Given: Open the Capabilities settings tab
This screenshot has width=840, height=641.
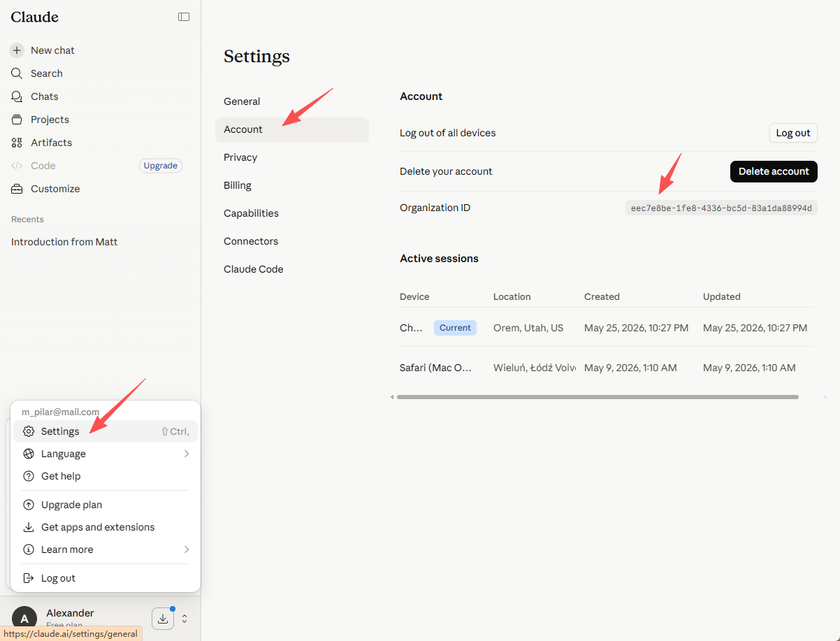Looking at the screenshot, I should tap(292, 213).
